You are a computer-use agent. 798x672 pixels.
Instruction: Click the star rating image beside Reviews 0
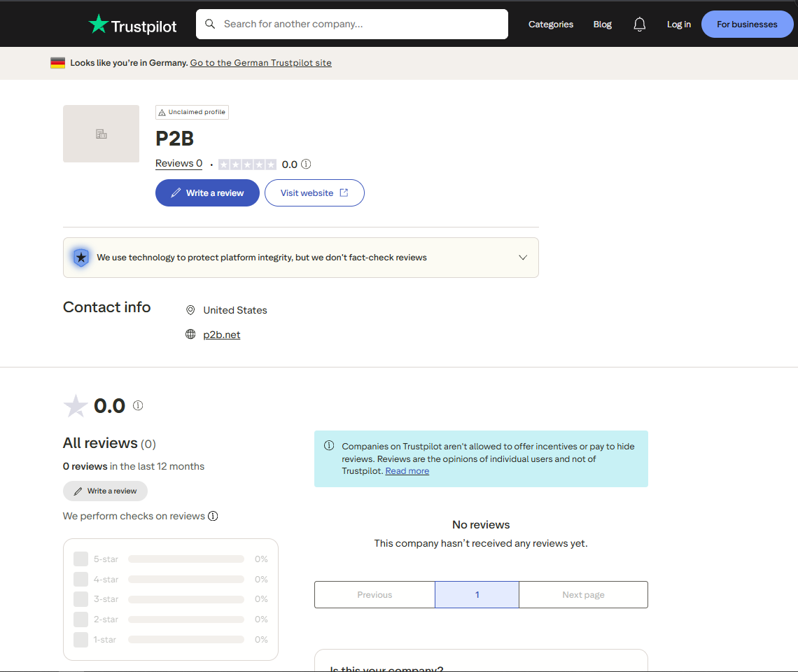coord(247,164)
